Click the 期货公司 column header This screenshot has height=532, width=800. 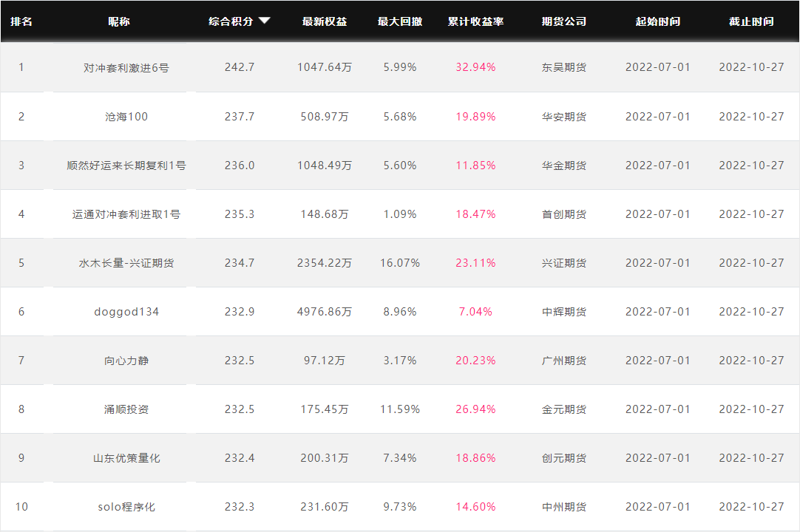(564, 21)
